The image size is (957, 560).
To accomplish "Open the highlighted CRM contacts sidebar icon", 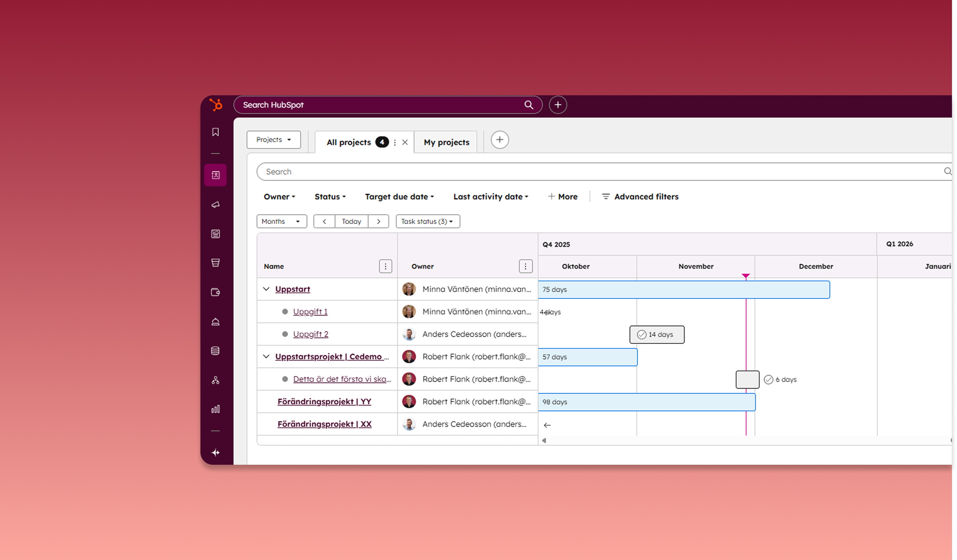I will [x=216, y=175].
